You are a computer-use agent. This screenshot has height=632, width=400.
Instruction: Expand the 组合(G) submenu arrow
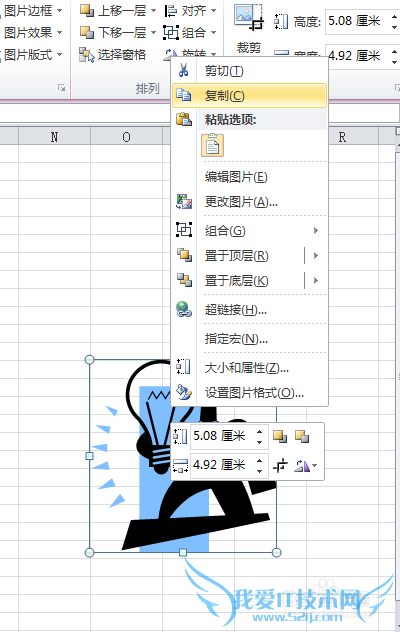(x=316, y=230)
